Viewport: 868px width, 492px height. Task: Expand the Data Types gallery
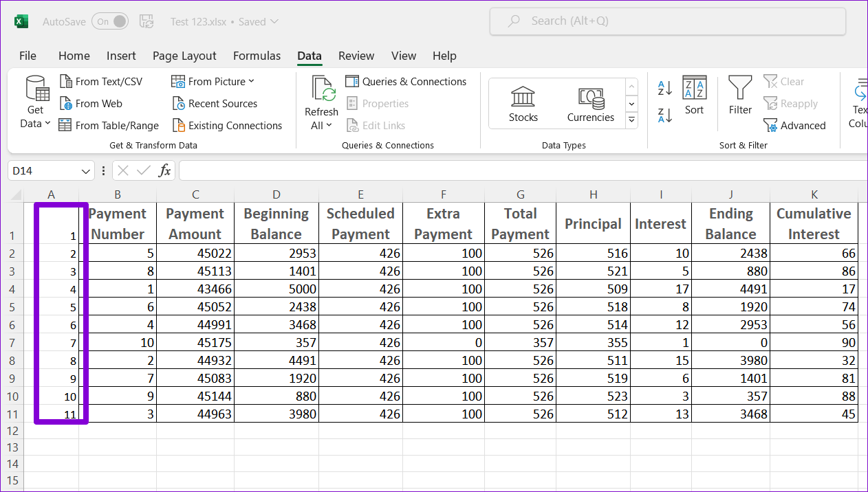[631, 120]
